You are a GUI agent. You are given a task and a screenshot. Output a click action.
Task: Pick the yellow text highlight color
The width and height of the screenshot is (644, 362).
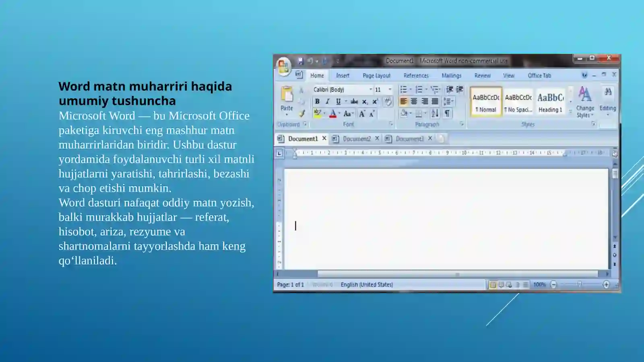click(317, 114)
